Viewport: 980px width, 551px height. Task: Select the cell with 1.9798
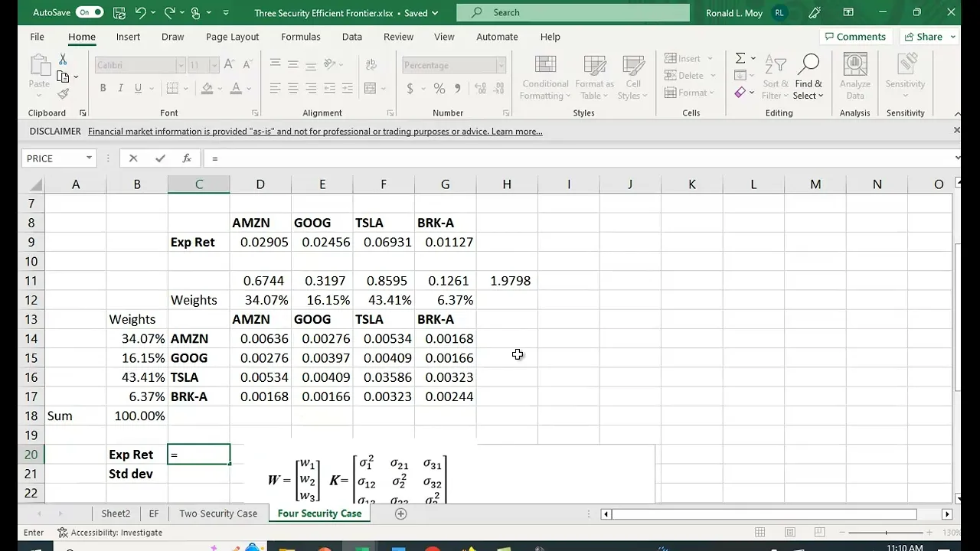point(507,281)
